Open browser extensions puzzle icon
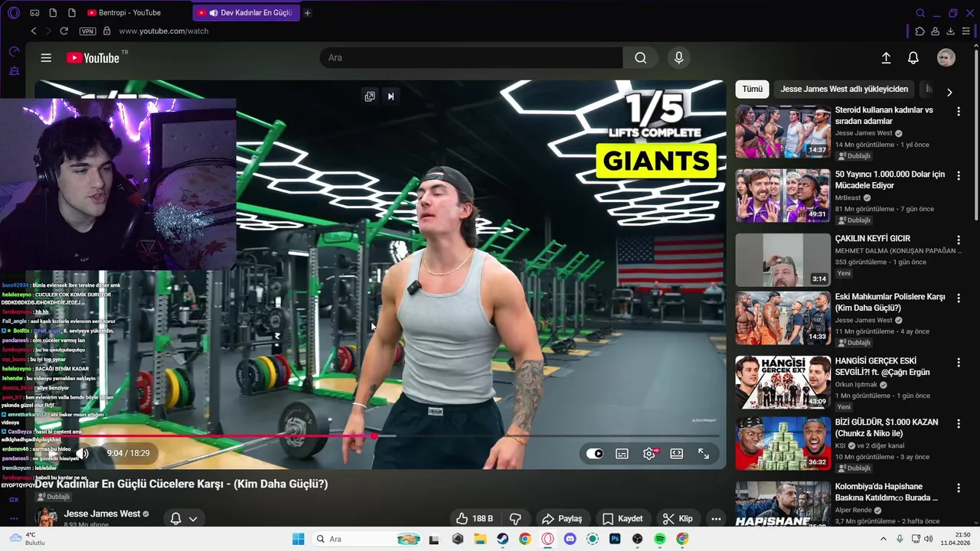This screenshot has height=551, width=980. [920, 31]
